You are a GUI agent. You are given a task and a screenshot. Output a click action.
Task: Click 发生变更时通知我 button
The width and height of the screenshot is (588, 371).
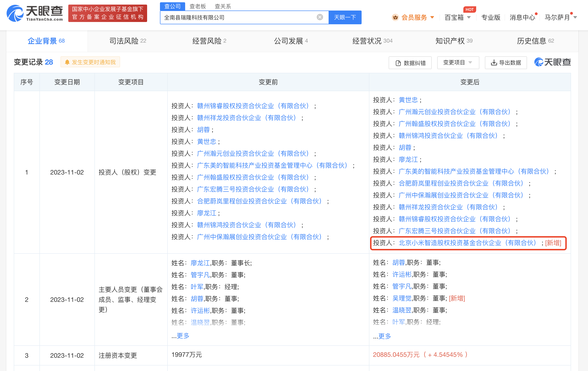[x=90, y=62]
